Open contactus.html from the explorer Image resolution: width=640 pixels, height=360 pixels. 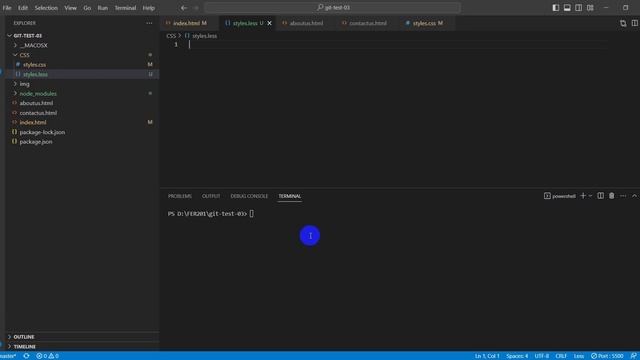tap(38, 113)
